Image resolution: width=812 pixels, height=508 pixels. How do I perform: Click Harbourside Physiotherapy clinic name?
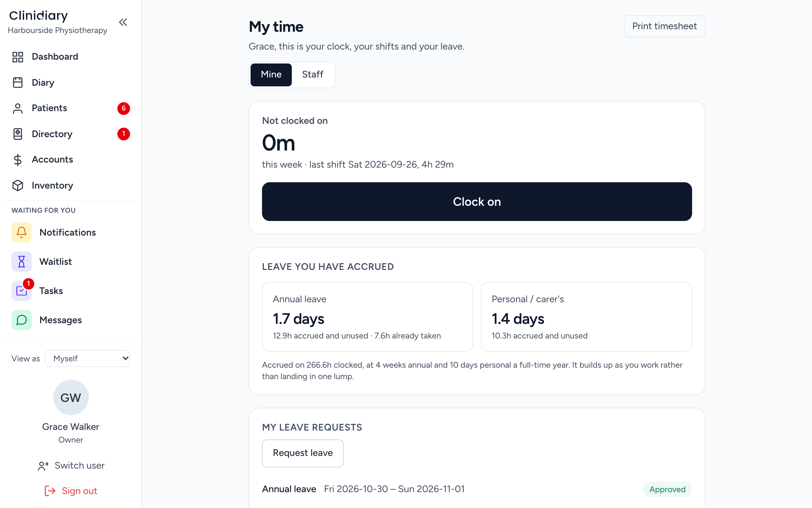(57, 30)
